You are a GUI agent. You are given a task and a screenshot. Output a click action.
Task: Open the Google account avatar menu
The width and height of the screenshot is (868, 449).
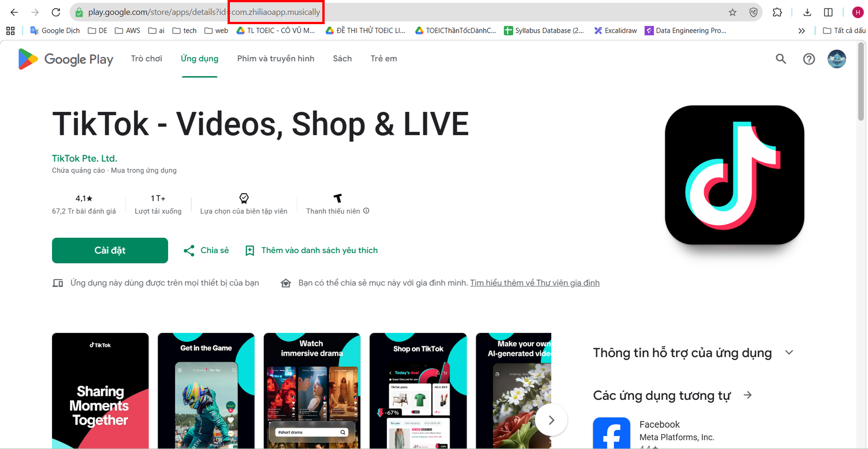click(x=836, y=59)
